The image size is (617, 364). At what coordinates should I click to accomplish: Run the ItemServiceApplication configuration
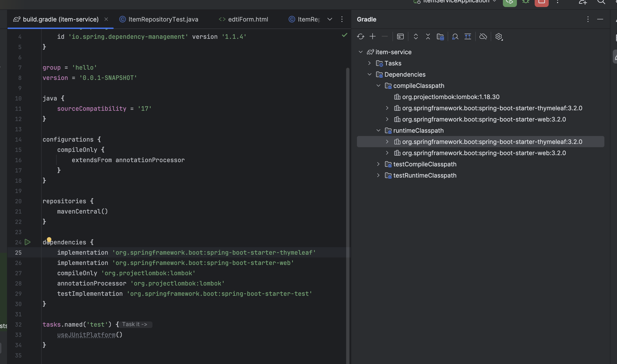click(x=510, y=2)
